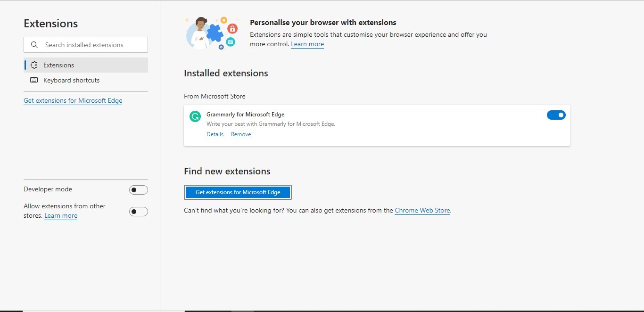The width and height of the screenshot is (644, 312).
Task: Disable the Grammarly for Microsoft Edge toggle
Action: [x=556, y=115]
